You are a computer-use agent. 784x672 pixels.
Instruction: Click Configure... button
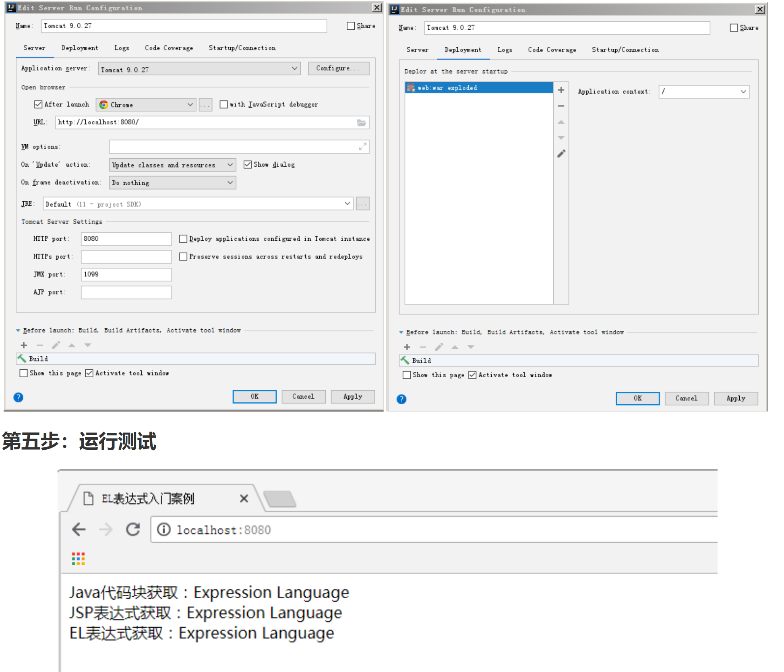click(x=339, y=68)
